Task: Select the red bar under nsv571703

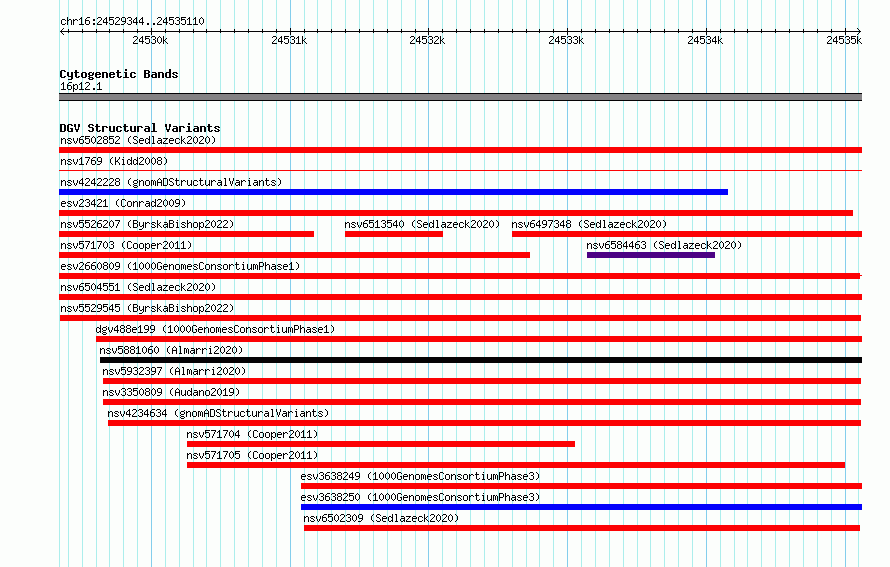Action: [x=295, y=255]
